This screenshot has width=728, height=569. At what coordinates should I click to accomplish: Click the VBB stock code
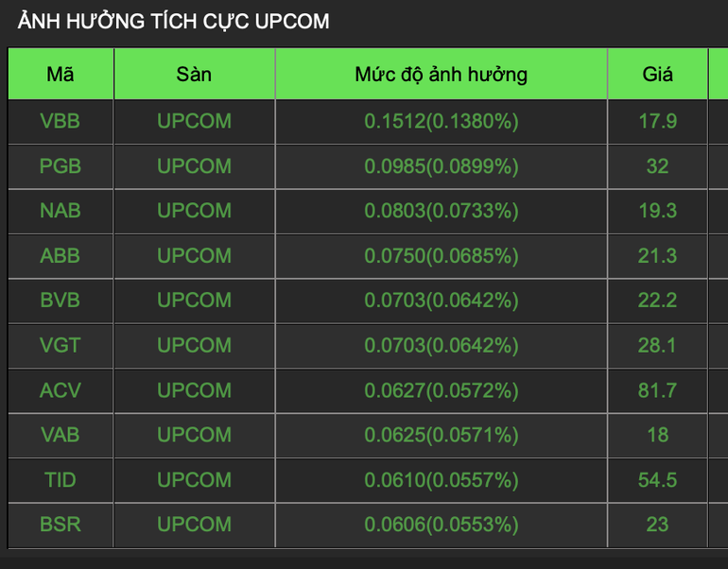pyautogui.click(x=61, y=121)
